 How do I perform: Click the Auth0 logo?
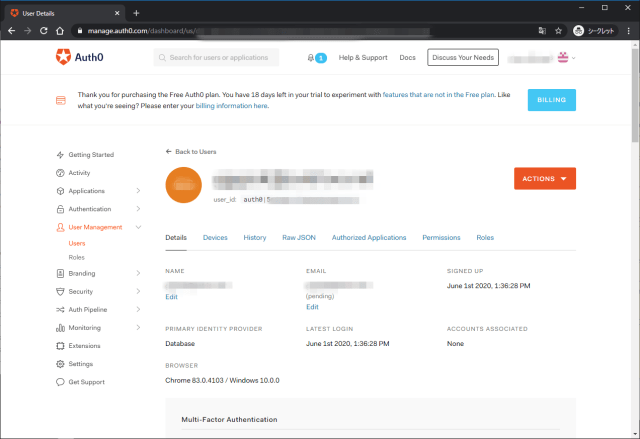[x=80, y=57]
